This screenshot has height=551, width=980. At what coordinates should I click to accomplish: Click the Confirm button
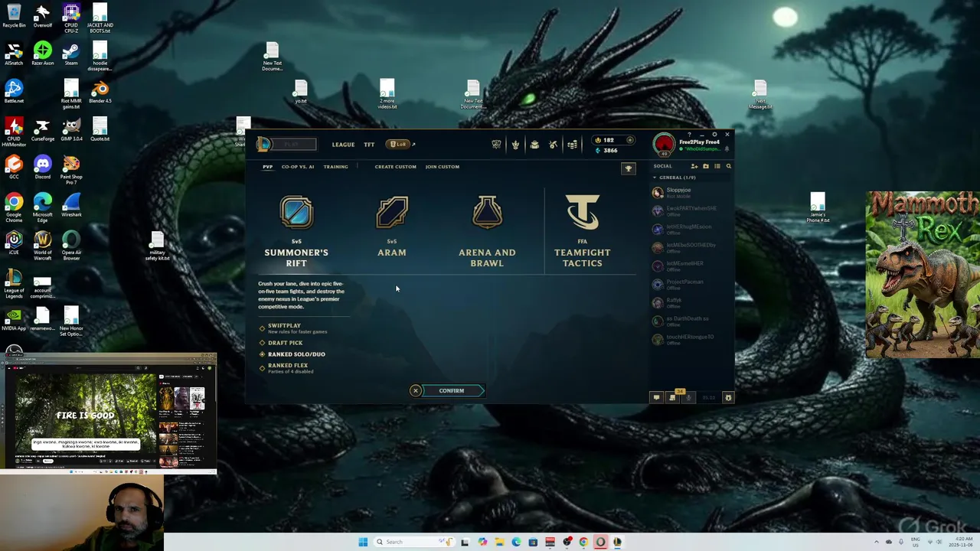coord(452,391)
